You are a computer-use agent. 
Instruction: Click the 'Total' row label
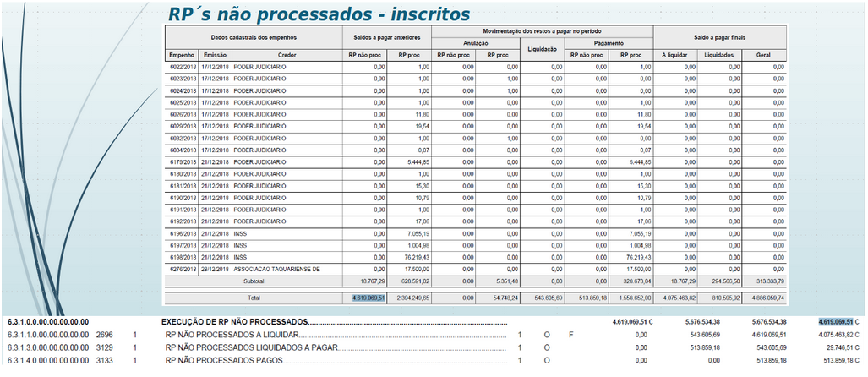click(254, 298)
